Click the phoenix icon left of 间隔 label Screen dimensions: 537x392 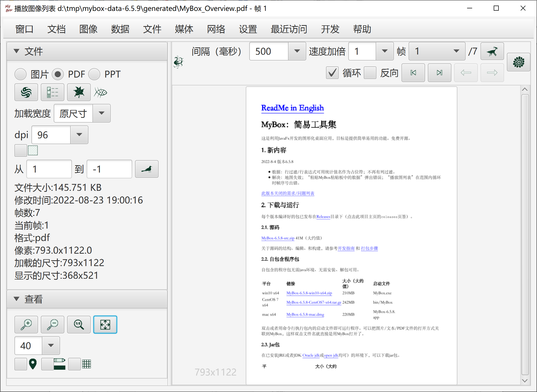point(178,62)
